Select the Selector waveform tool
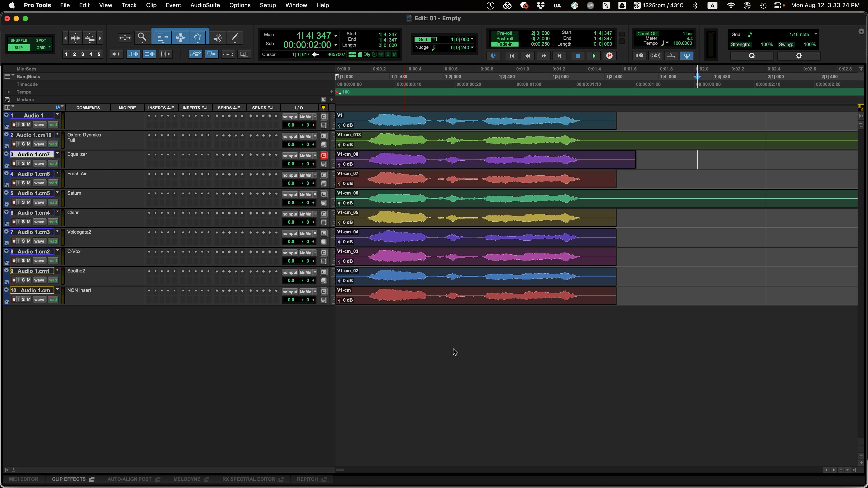868x488 pixels. click(x=180, y=37)
